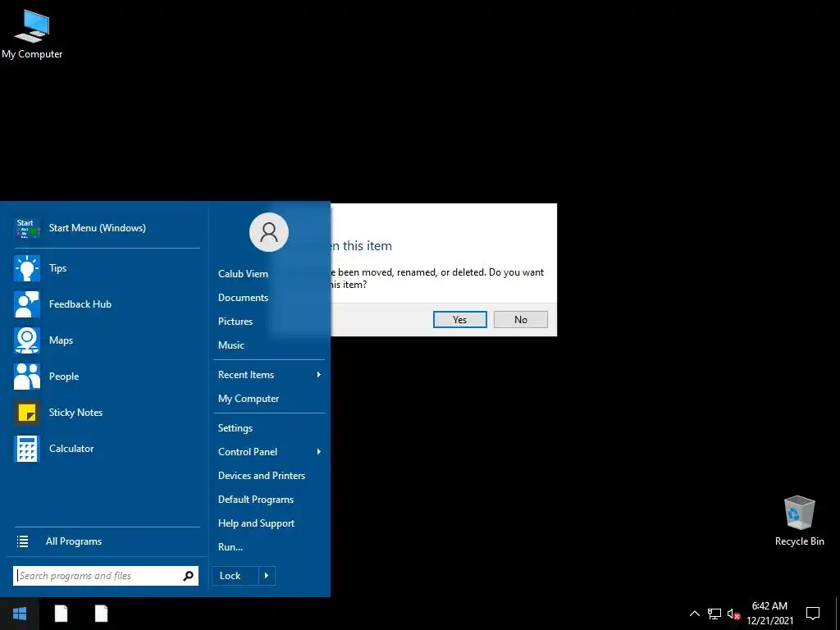Open first document icon on taskbar
The width and height of the screenshot is (840, 630).
click(x=61, y=614)
